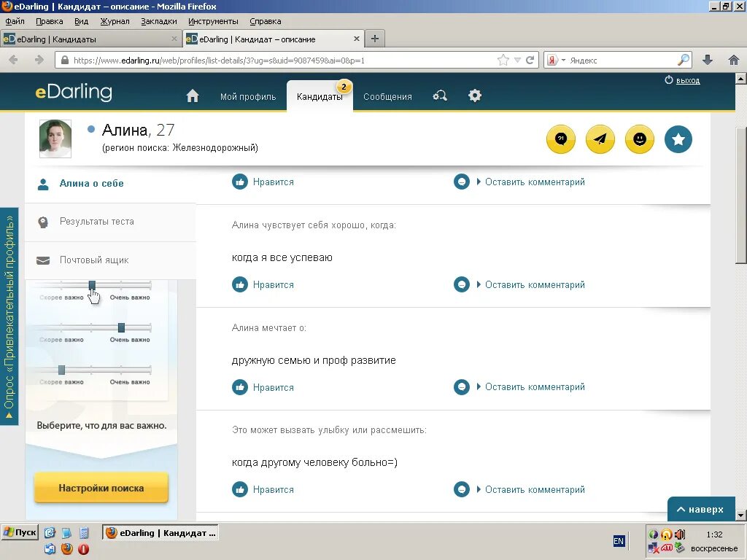Viewport: 747px width, 560px height.
Task: Open the Правка menu
Action: pos(49,21)
